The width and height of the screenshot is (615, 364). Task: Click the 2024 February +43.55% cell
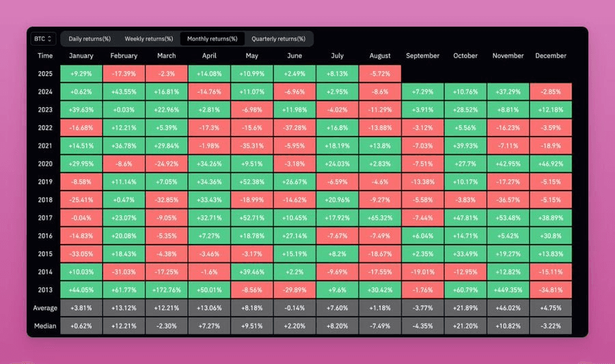point(124,92)
